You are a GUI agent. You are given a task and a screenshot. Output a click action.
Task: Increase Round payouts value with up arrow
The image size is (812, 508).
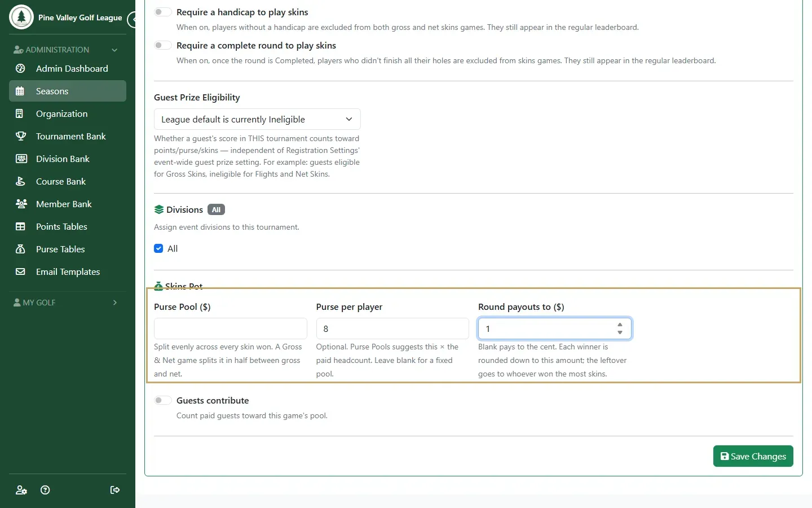point(620,325)
